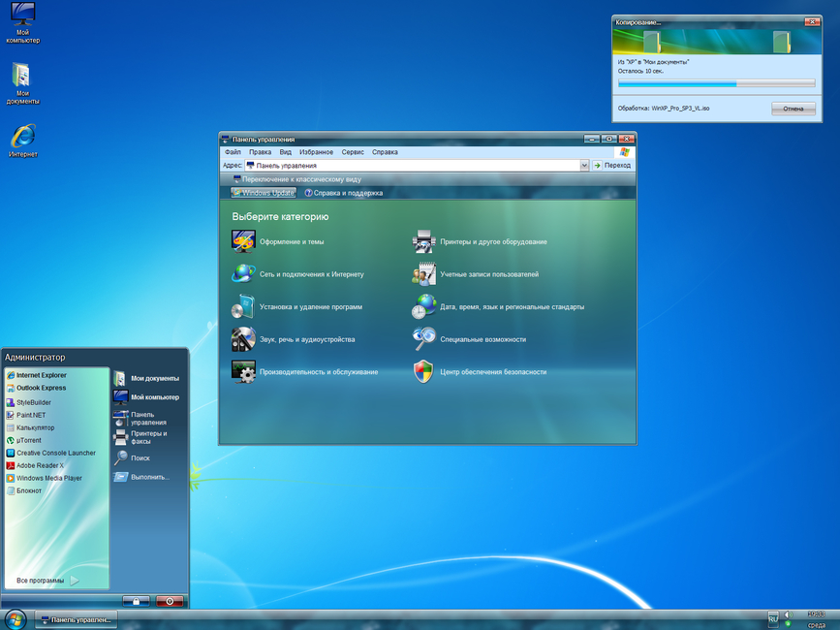Click the copy progress bar
The height and width of the screenshot is (630, 840).
coord(716,83)
